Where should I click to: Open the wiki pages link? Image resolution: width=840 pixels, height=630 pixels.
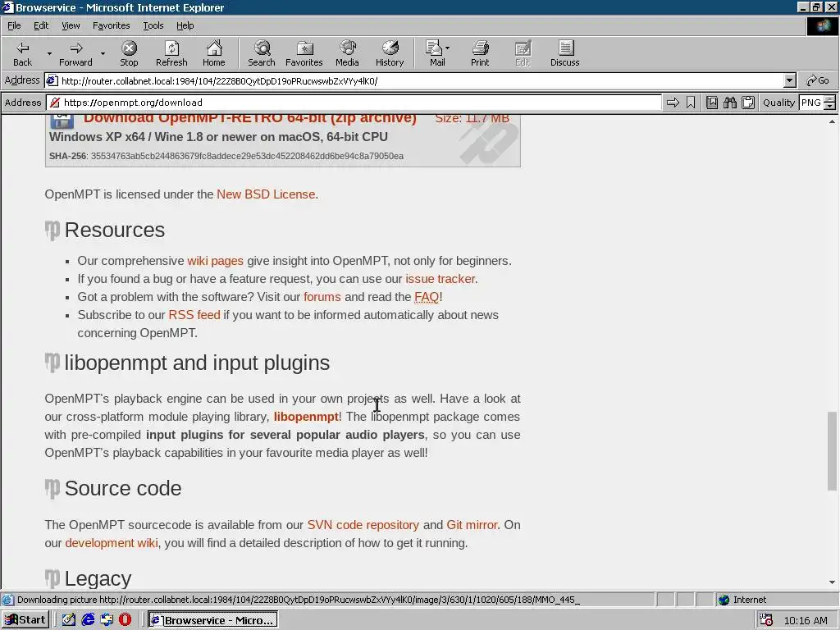click(x=215, y=261)
